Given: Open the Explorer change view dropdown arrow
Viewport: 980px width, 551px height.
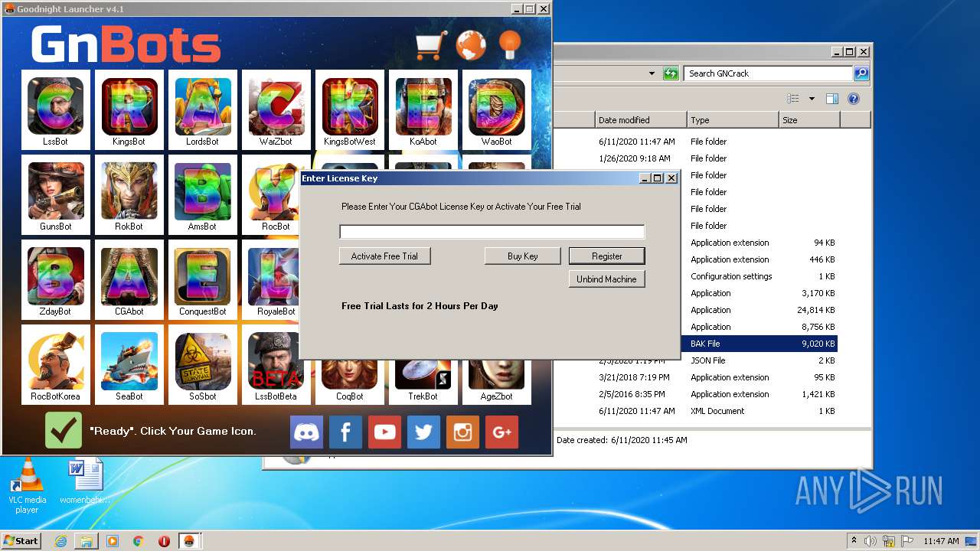Looking at the screenshot, I should coord(812,99).
